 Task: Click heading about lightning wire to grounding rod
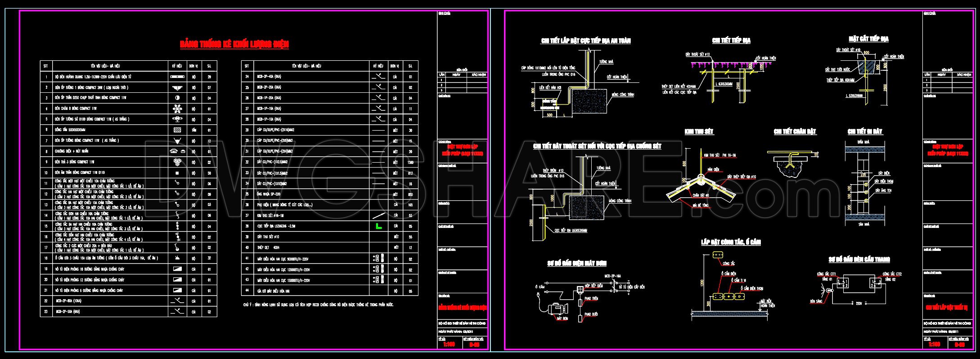point(597,146)
